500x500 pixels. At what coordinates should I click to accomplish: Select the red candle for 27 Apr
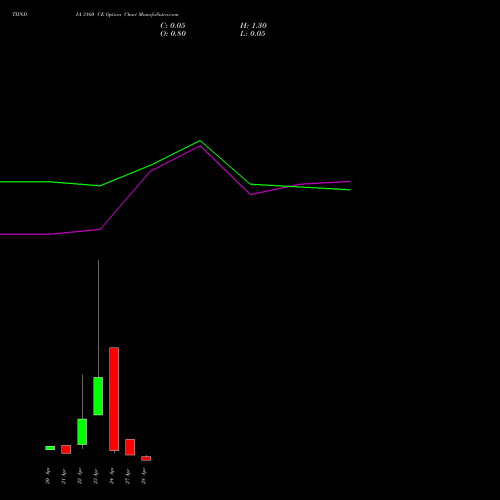130,447
